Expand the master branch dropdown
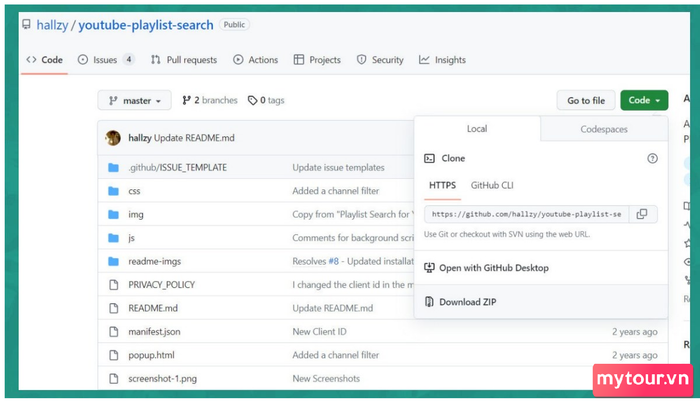The height and width of the screenshot is (405, 700). (x=134, y=100)
